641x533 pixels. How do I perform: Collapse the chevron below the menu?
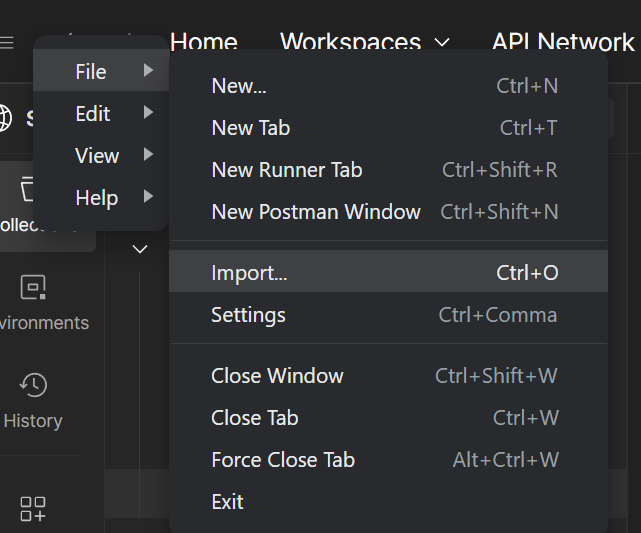[140, 249]
